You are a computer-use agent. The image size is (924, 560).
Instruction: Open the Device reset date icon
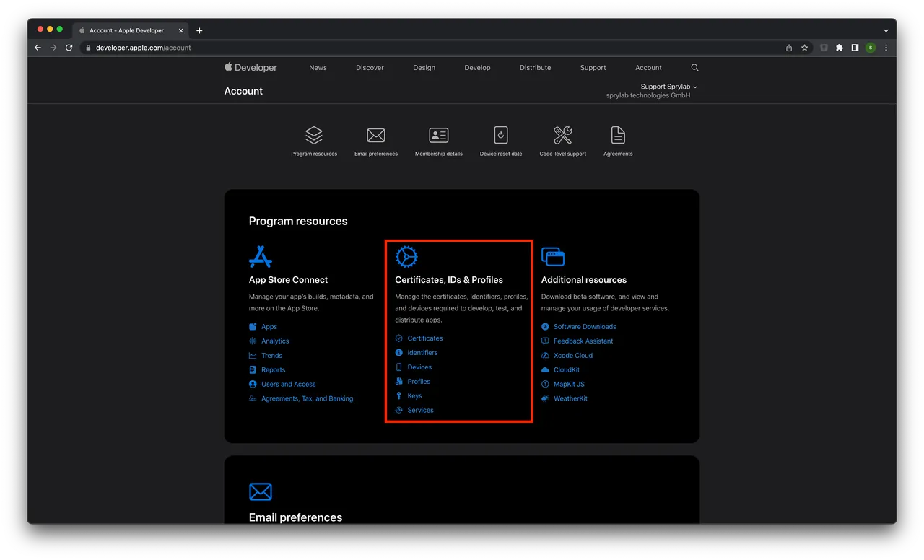click(501, 135)
